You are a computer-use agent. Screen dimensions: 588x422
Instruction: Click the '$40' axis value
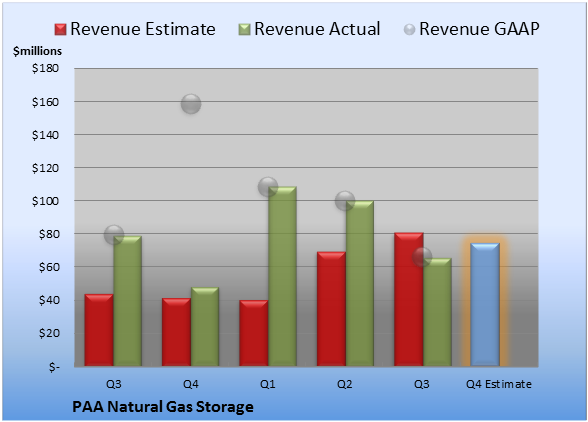point(49,300)
